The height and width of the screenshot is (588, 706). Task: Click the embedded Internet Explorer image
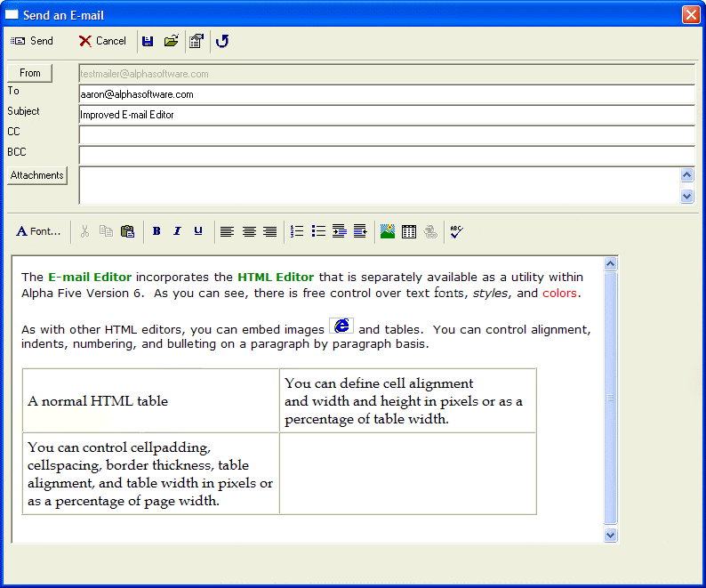click(341, 326)
